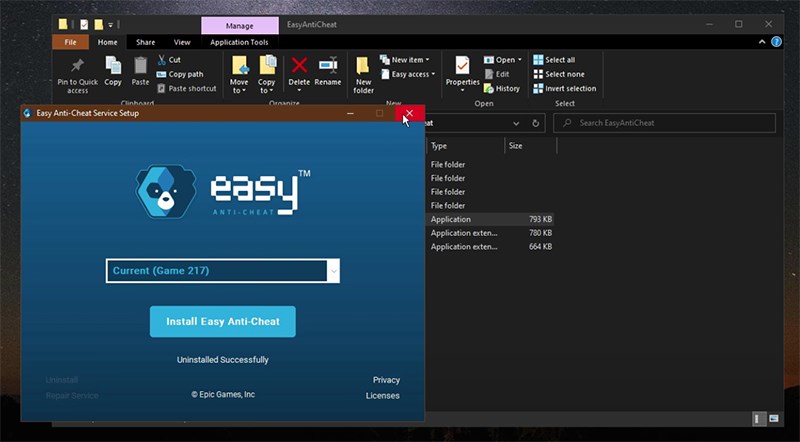
Task: Switch to large icons view in status bar
Action: [773, 419]
